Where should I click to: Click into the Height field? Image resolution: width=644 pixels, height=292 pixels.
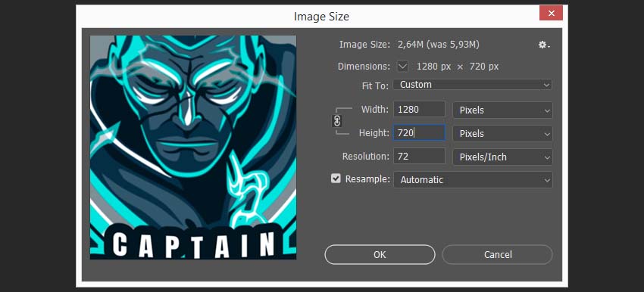419,132
